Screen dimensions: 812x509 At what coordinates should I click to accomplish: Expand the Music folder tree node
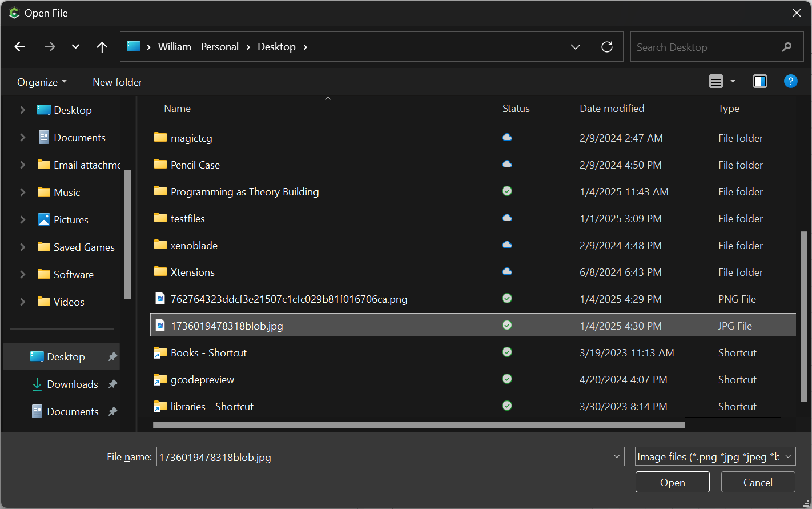(23, 192)
